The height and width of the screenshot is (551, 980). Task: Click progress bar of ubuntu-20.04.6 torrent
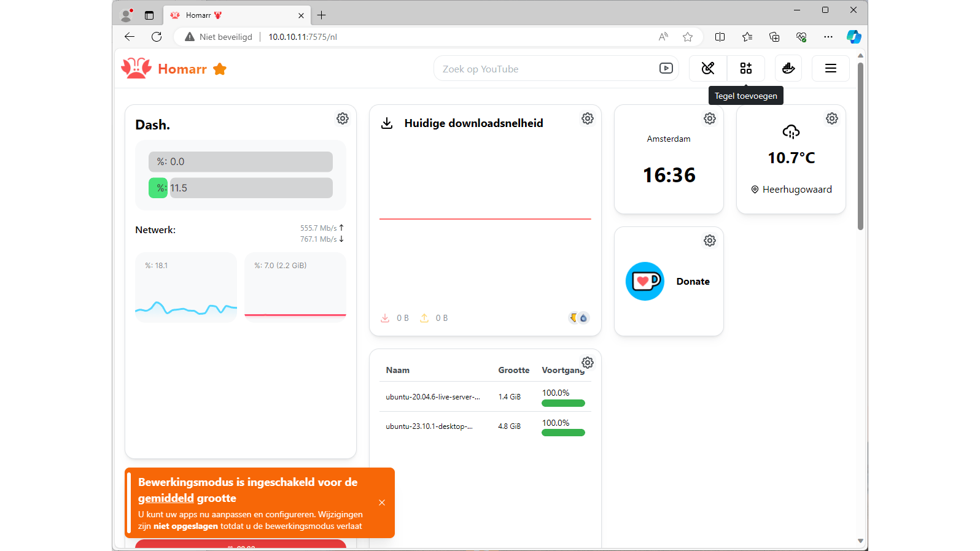(x=563, y=403)
